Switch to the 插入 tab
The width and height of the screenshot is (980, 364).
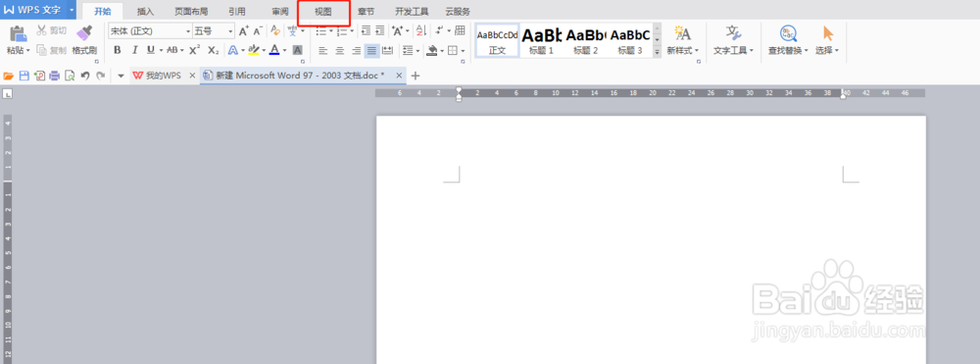(146, 11)
